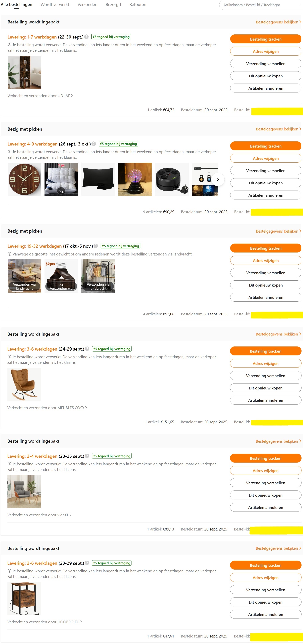Click help icon beside 24-29 sept. delivery

click(87, 349)
